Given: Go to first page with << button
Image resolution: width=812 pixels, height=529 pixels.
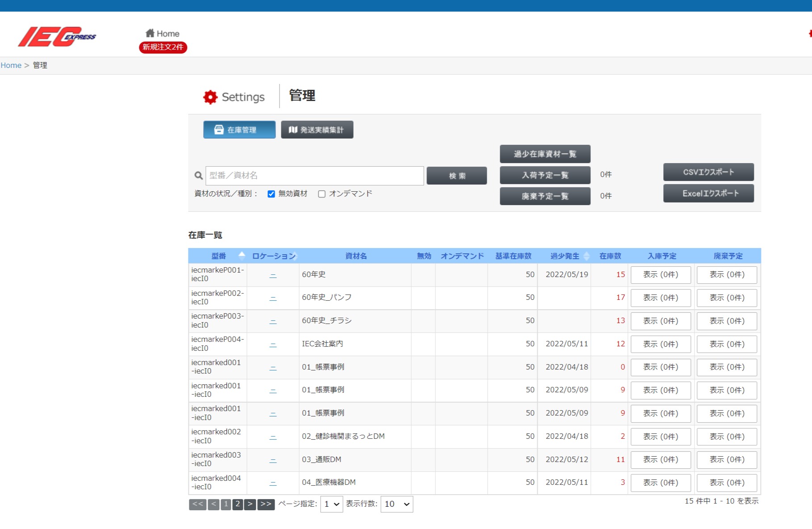Looking at the screenshot, I should [x=197, y=504].
